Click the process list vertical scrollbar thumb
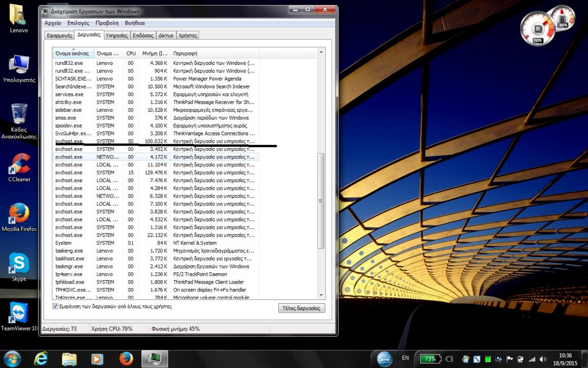588x368 pixels. pyautogui.click(x=321, y=200)
